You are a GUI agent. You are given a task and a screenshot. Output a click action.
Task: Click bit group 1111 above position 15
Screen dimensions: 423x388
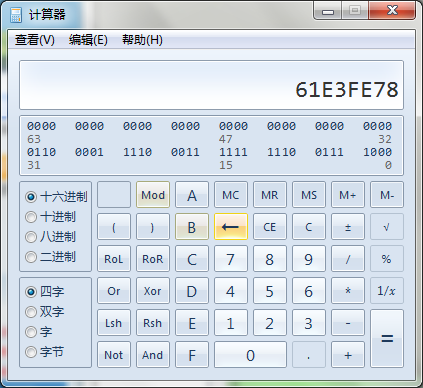(233, 152)
